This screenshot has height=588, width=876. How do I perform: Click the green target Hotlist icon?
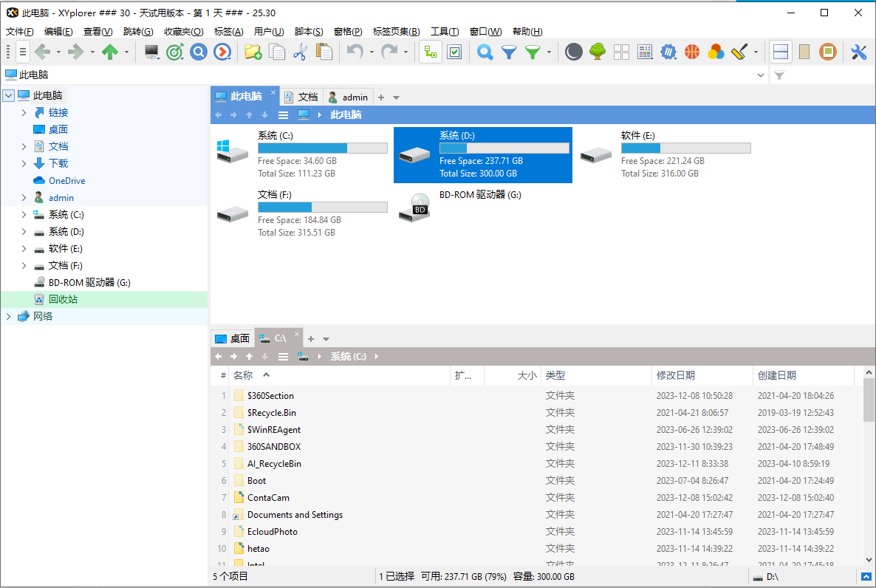pos(174,52)
